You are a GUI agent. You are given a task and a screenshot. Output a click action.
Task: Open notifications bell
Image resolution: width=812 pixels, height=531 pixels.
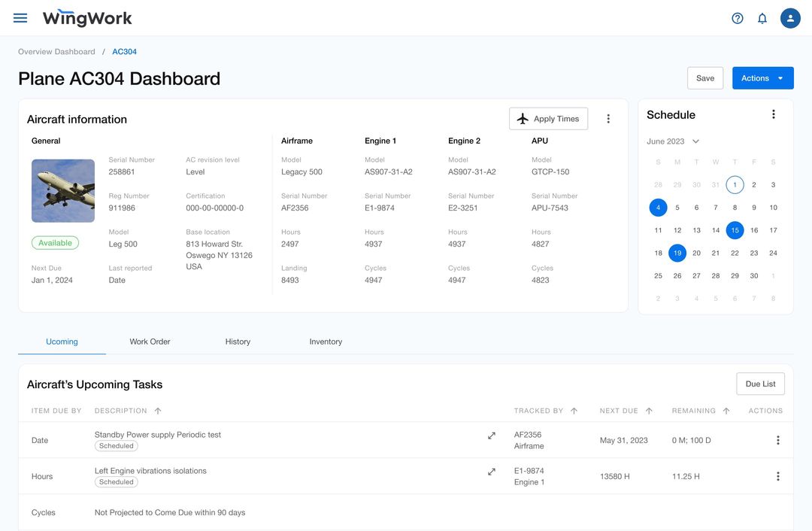pyautogui.click(x=762, y=19)
